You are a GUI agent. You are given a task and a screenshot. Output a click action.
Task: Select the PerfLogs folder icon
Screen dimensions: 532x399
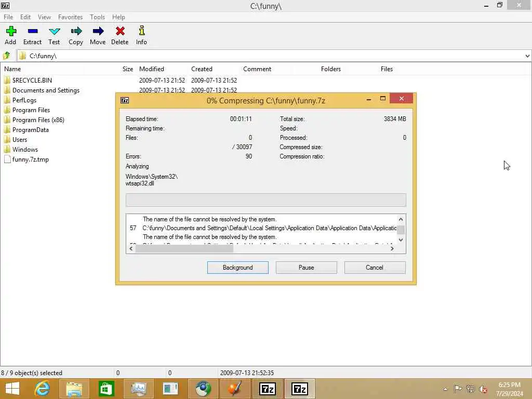pos(7,100)
